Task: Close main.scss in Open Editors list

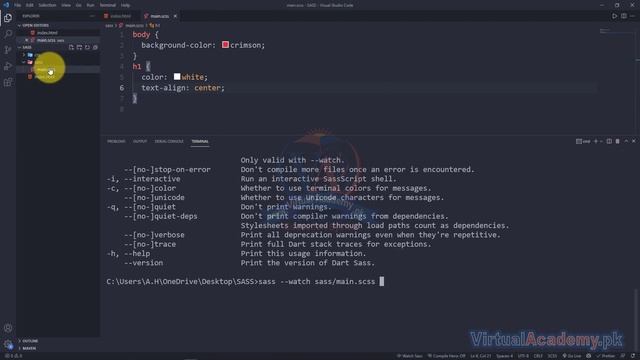Action: (x=27, y=40)
